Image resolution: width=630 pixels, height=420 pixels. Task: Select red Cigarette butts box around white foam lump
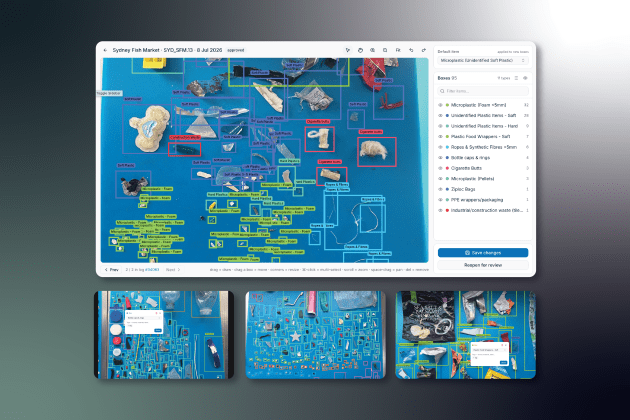click(377, 152)
